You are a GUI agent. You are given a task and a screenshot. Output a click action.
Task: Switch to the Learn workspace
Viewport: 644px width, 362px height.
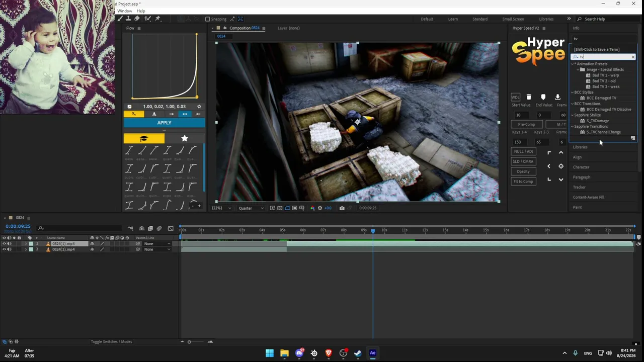[453, 19]
